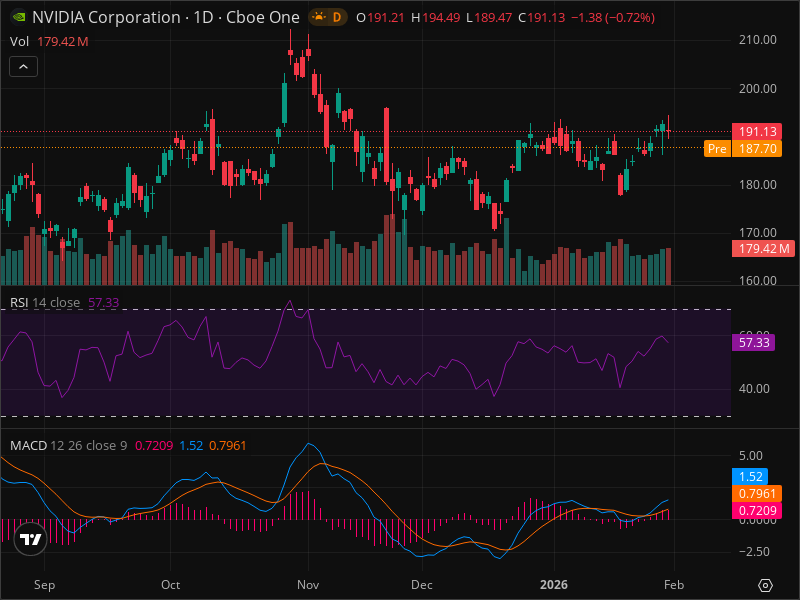The image size is (800, 600).
Task: Click the 200.00 price scale label
Action: 758,89
